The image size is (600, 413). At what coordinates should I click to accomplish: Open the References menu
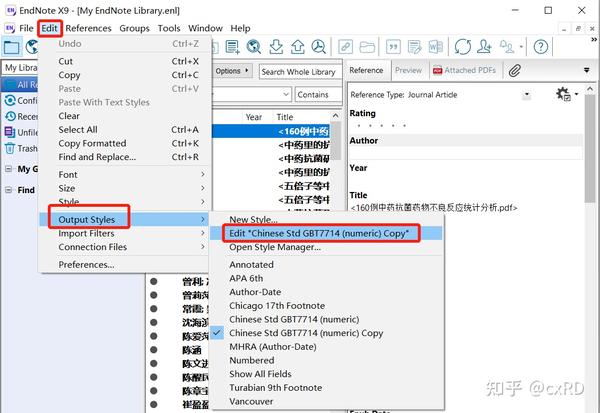(x=88, y=28)
